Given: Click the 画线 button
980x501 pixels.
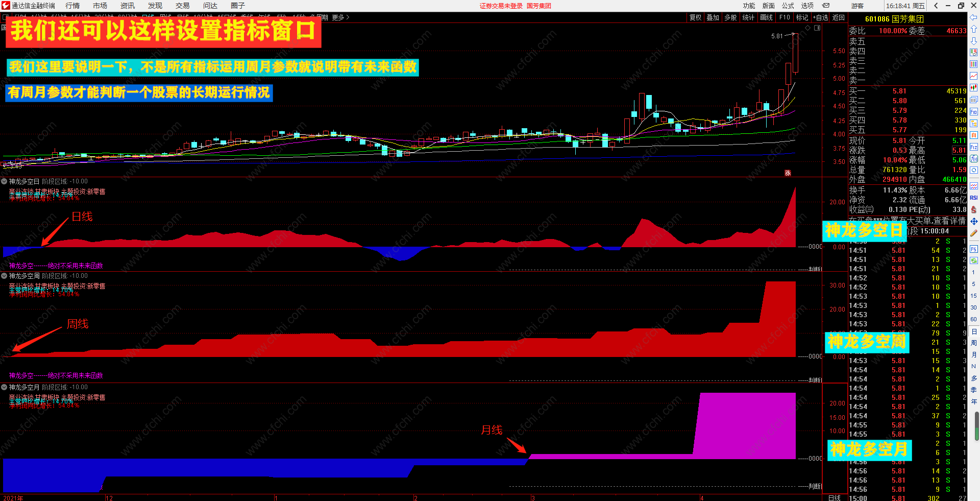Looking at the screenshot, I should point(766,17).
